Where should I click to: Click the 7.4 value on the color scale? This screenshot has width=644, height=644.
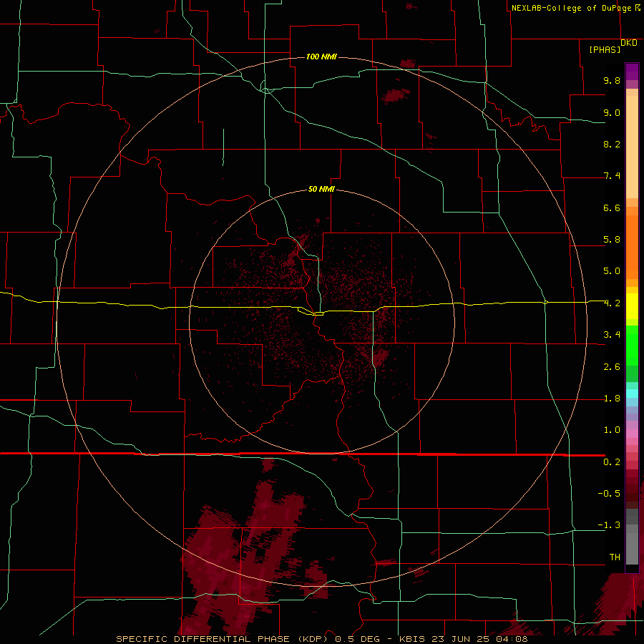pyautogui.click(x=612, y=176)
